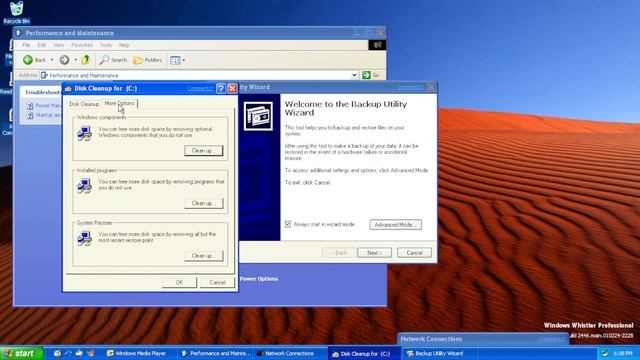Click the backup wizard safe graphic

(x=258, y=116)
